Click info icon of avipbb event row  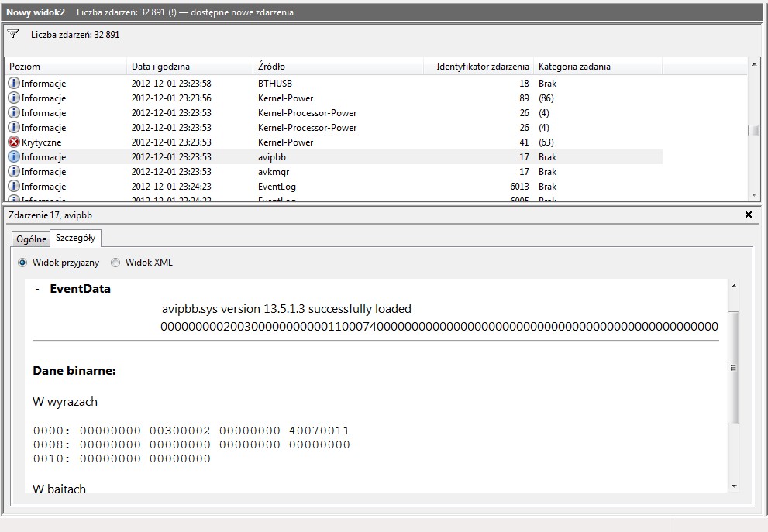click(x=14, y=156)
